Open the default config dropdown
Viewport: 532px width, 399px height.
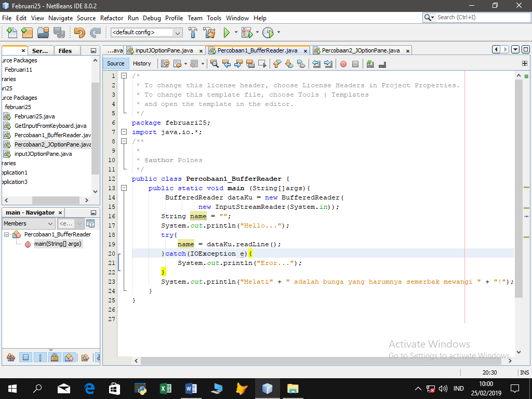coord(177,32)
